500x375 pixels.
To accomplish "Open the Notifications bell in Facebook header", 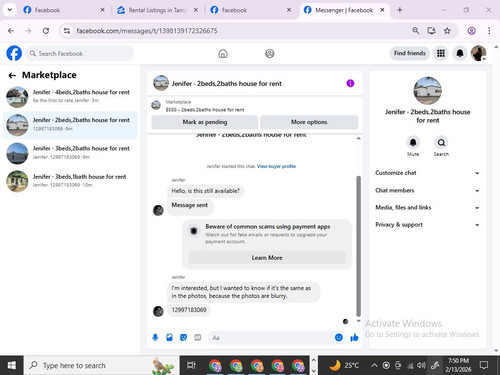I will click(460, 53).
